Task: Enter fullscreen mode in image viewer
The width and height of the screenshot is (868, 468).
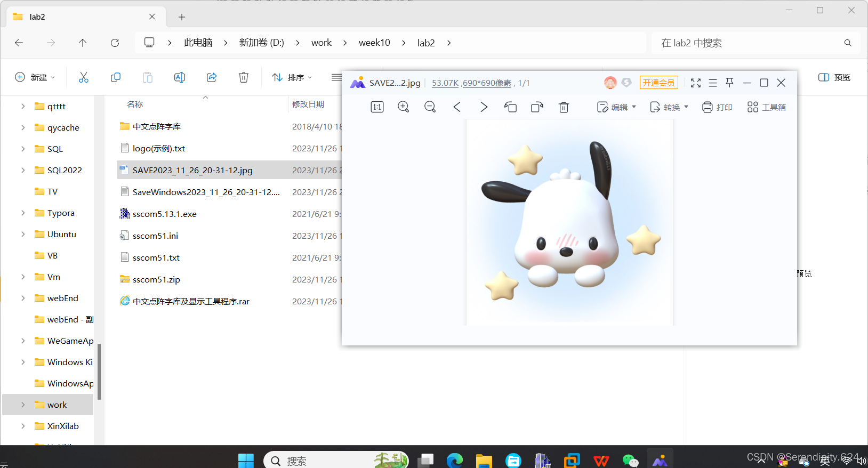Action: 696,83
